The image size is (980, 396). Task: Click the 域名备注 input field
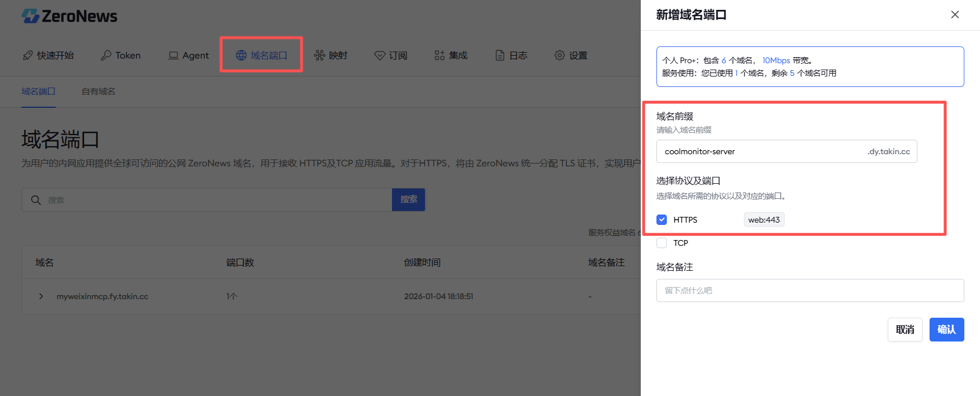810,290
